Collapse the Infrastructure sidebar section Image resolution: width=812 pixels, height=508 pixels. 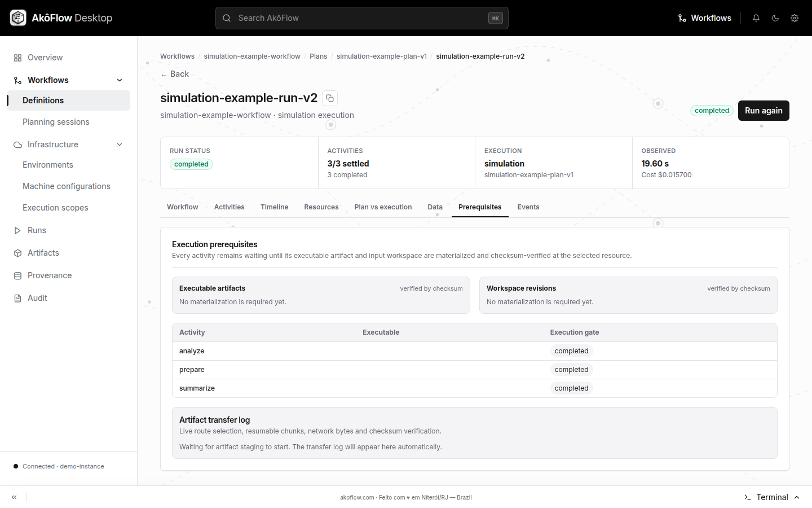120,144
